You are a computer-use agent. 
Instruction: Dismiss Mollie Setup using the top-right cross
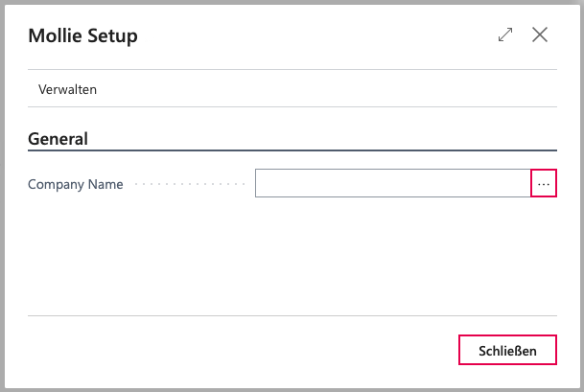coord(540,35)
